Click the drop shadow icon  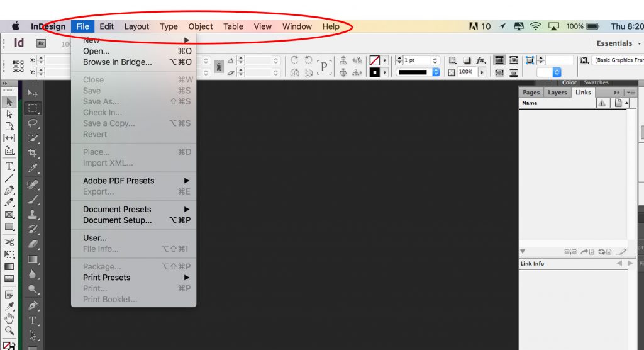click(x=467, y=60)
